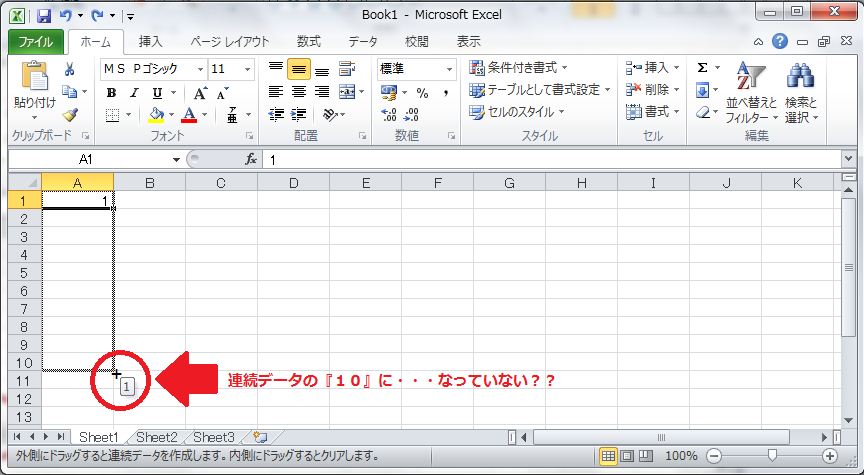Apply red font color A
The height and width of the screenshot is (475, 864).
pyautogui.click(x=189, y=115)
